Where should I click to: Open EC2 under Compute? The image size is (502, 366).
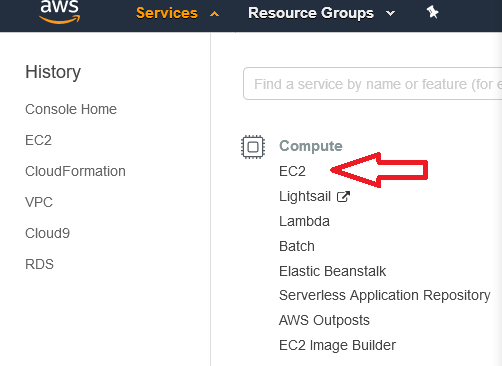(x=292, y=171)
